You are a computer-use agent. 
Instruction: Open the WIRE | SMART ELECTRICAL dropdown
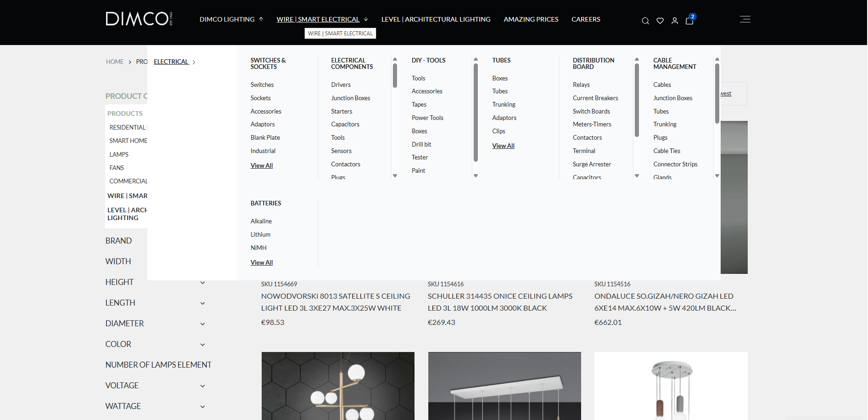318,19
